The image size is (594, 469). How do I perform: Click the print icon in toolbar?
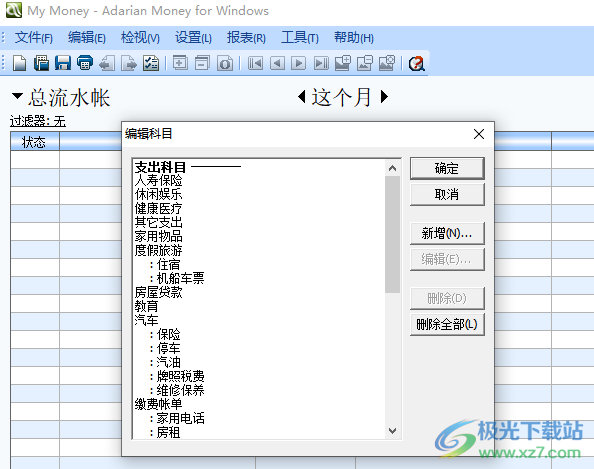(x=85, y=63)
